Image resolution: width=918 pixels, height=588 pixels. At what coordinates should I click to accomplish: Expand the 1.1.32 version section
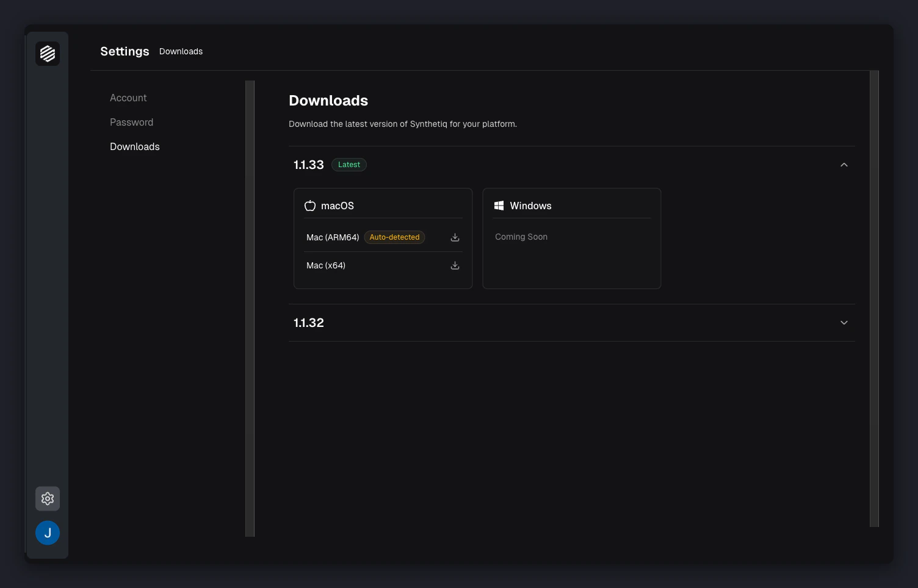[844, 323]
